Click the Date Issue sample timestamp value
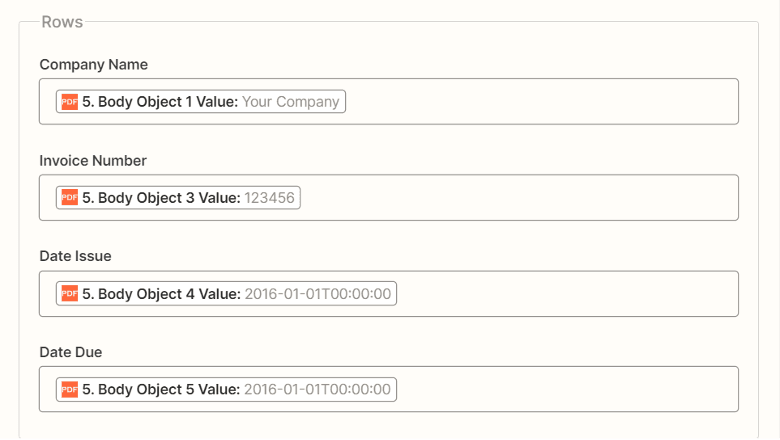Image resolution: width=780 pixels, height=440 pixels. pyautogui.click(x=319, y=294)
